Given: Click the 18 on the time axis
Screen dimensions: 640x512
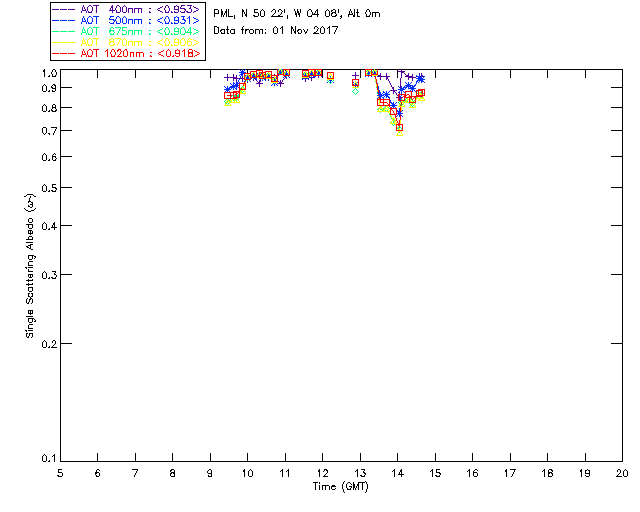Looking at the screenshot, I should tap(547, 473).
